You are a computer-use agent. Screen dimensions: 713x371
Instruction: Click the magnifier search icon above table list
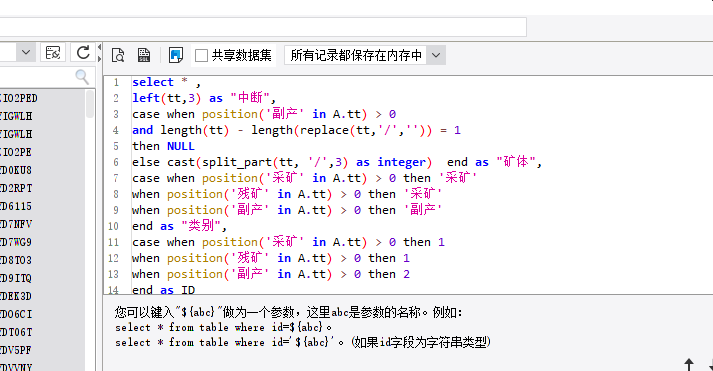coord(82,77)
